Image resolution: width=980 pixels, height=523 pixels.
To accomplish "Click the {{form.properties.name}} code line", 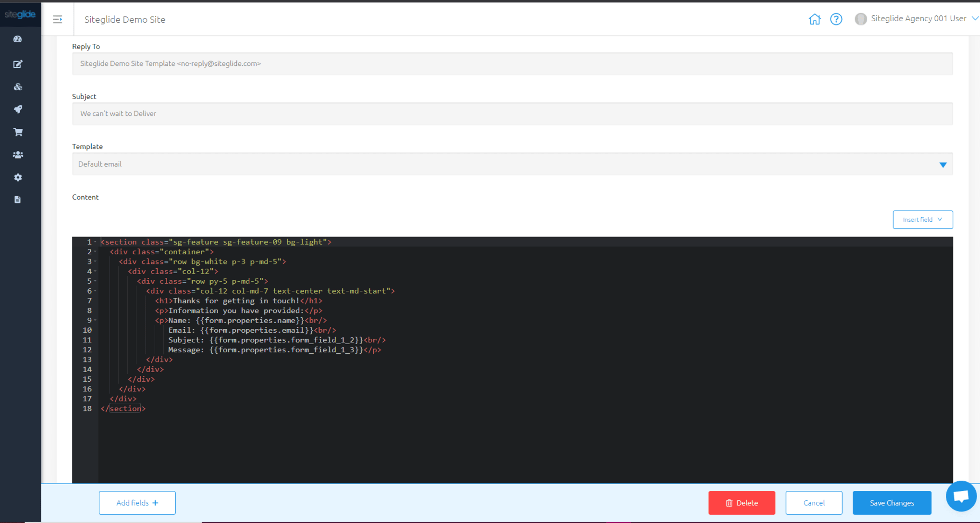I will click(241, 320).
